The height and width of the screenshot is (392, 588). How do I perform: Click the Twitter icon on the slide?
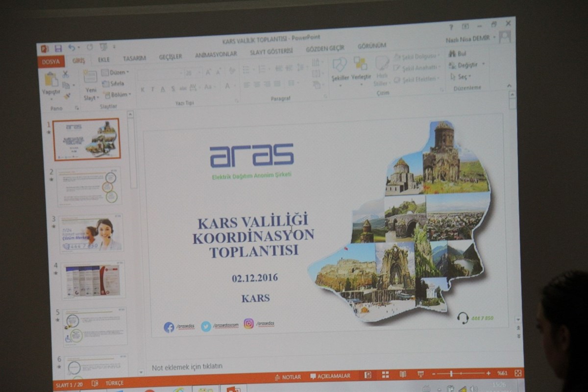point(206,326)
